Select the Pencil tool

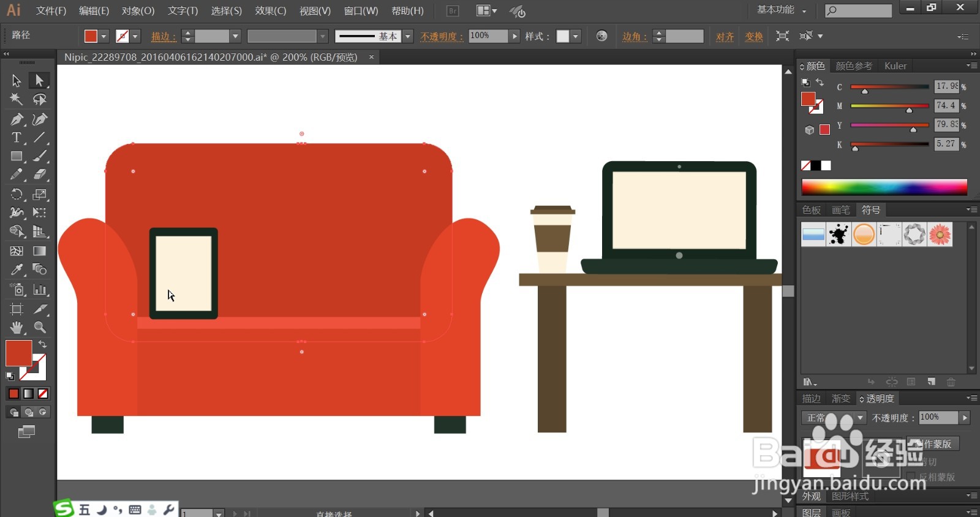(17, 175)
